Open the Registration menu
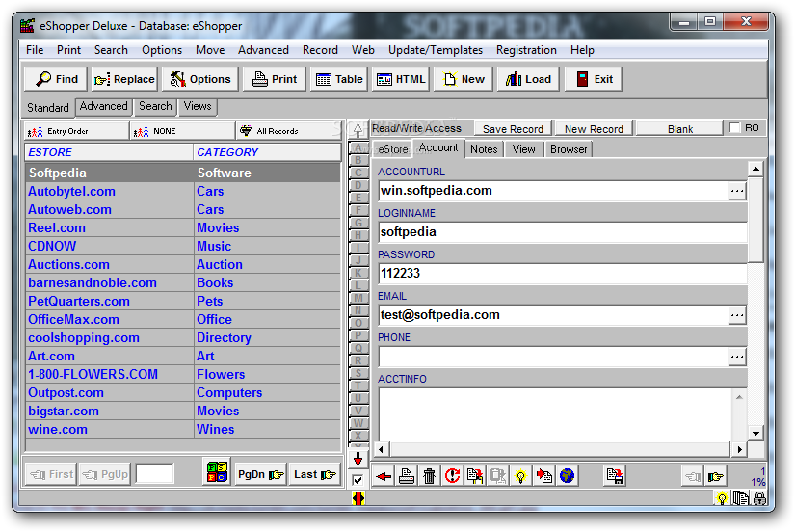This screenshot has width=795, height=532. (x=526, y=50)
